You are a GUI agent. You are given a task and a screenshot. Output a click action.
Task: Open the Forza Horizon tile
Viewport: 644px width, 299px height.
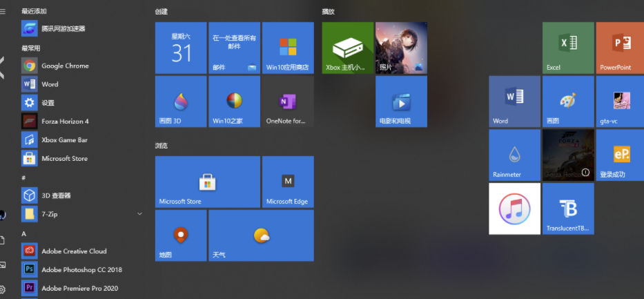coord(568,155)
